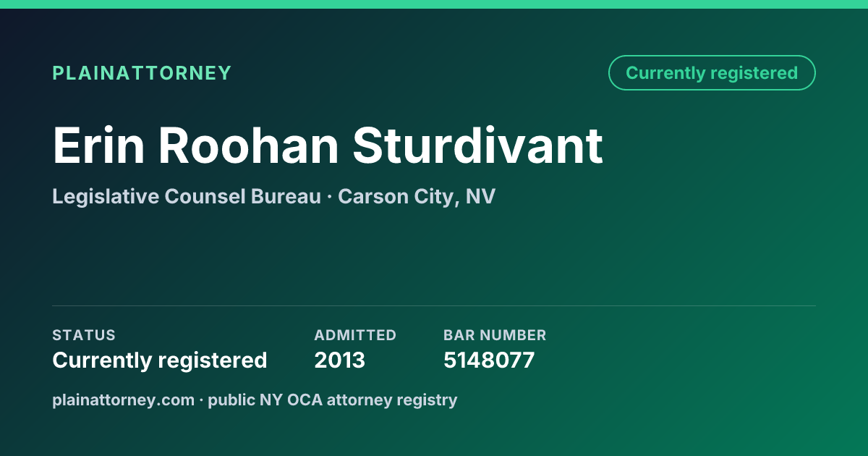Screen dimensions: 868x456
Task: Click the NV state abbreviation
Action: [480, 196]
